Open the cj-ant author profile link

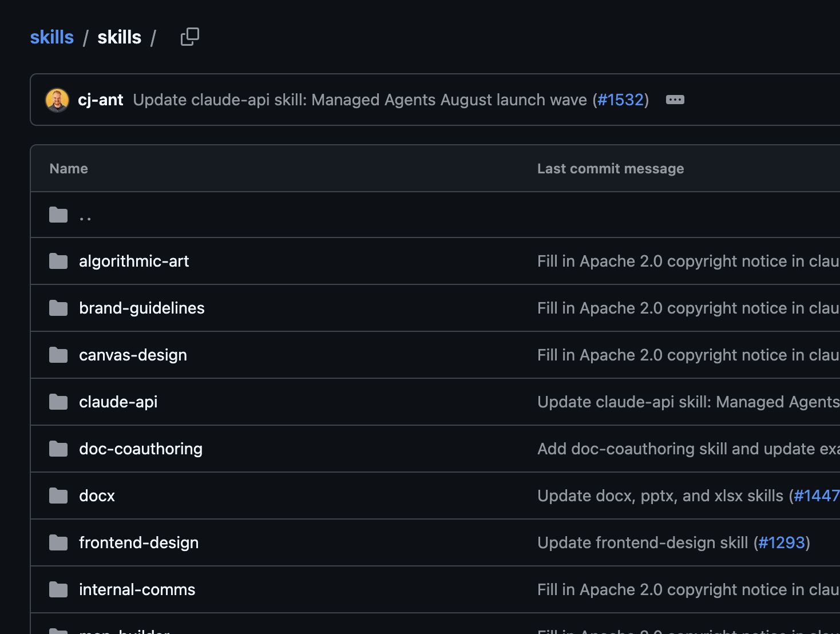tap(101, 100)
